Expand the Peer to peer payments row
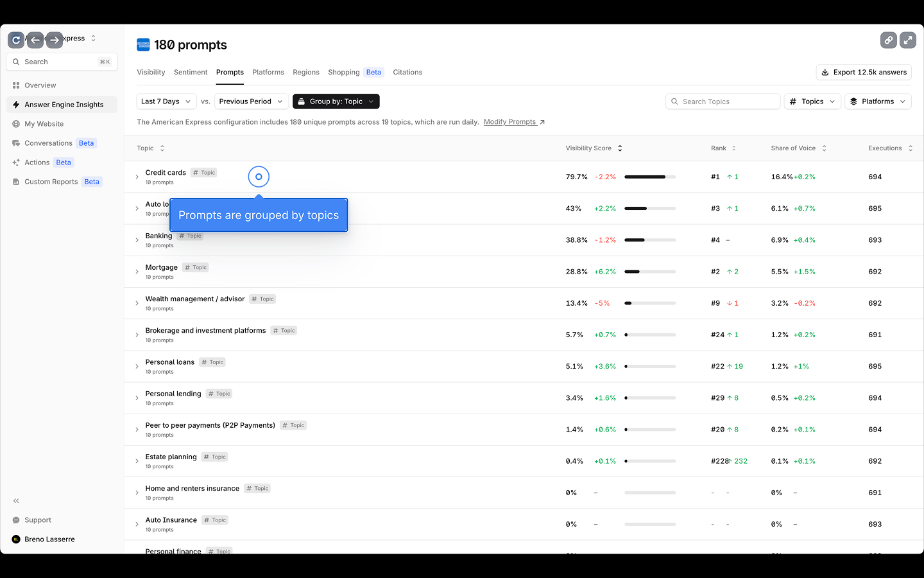The width and height of the screenshot is (924, 578). [137, 430]
